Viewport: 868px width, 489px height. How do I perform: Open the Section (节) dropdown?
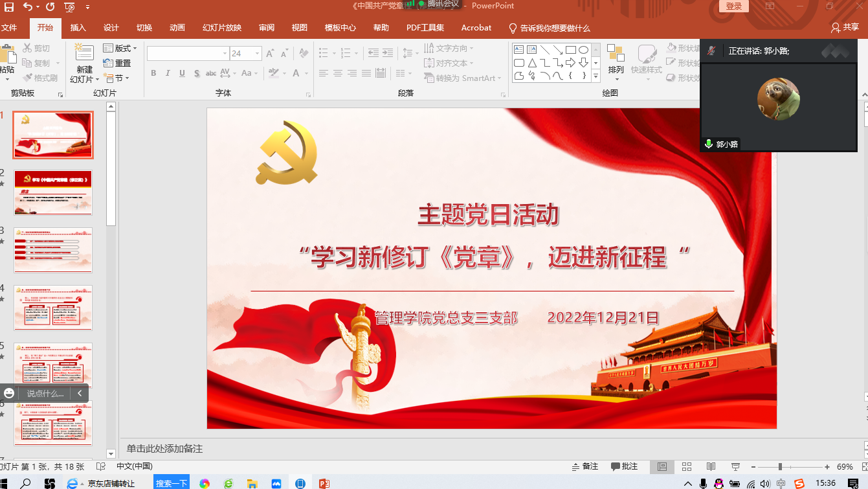pyautogui.click(x=117, y=78)
